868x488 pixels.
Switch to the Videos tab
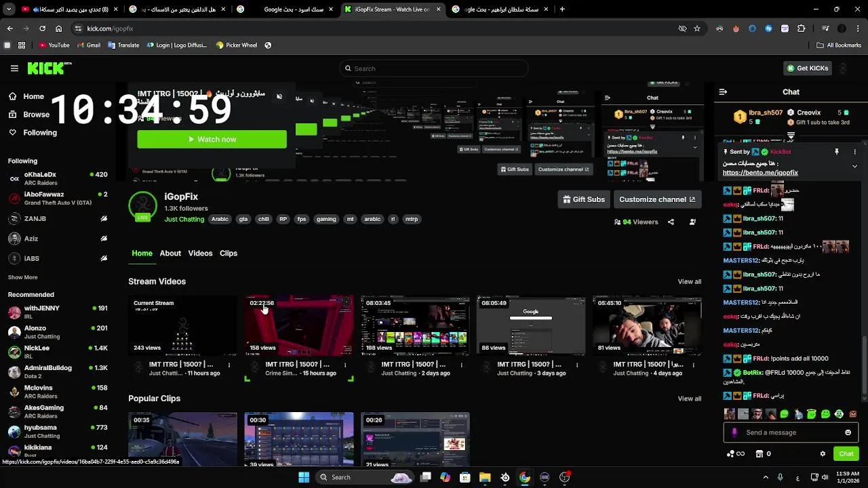tap(200, 253)
